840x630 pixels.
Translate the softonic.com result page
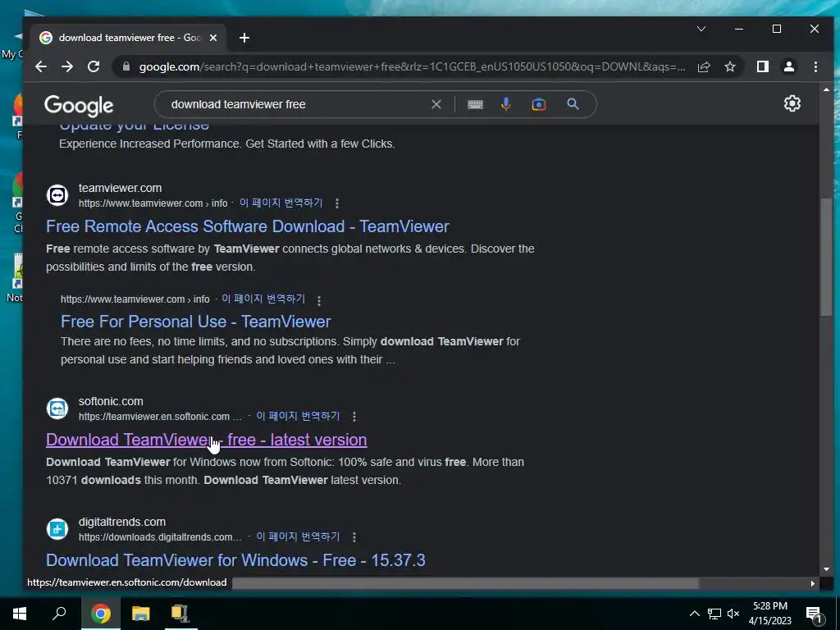tap(298, 416)
